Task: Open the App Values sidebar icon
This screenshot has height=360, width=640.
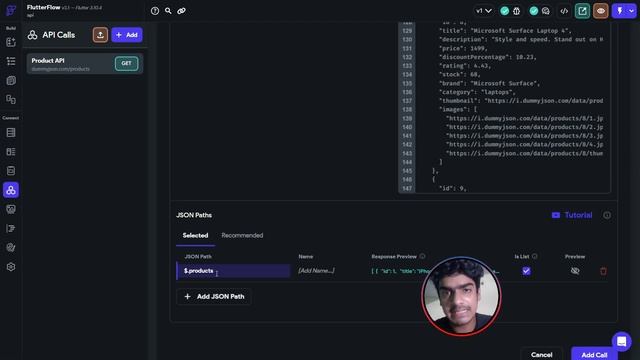Action: tap(11, 171)
